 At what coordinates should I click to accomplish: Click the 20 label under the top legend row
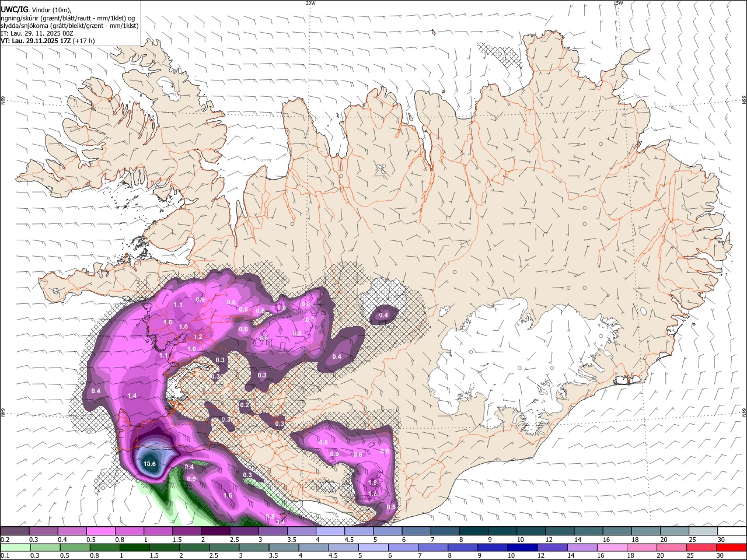click(x=664, y=540)
